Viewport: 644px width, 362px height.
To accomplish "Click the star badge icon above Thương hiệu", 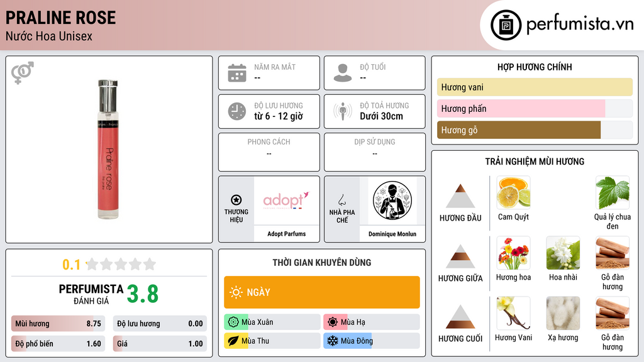I will (x=236, y=200).
